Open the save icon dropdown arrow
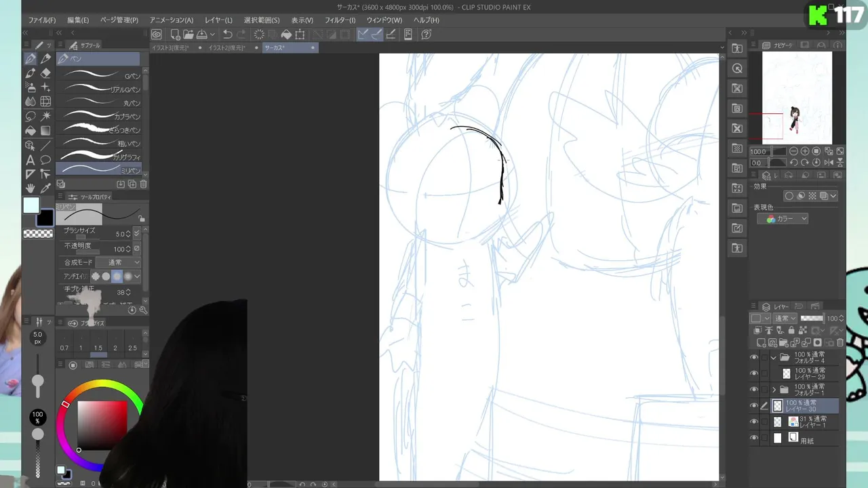Screen dimensions: 868x488 (x=212, y=35)
